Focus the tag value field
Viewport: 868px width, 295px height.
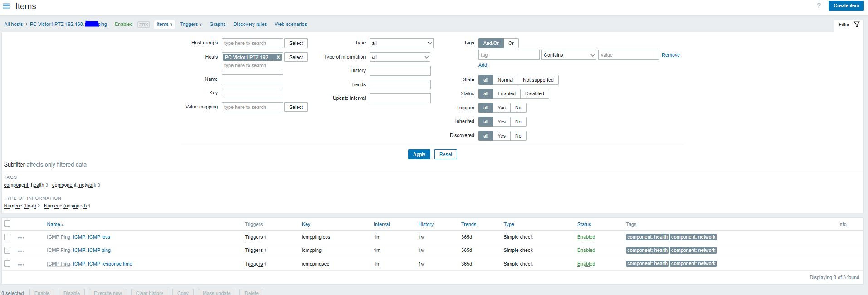pos(629,55)
